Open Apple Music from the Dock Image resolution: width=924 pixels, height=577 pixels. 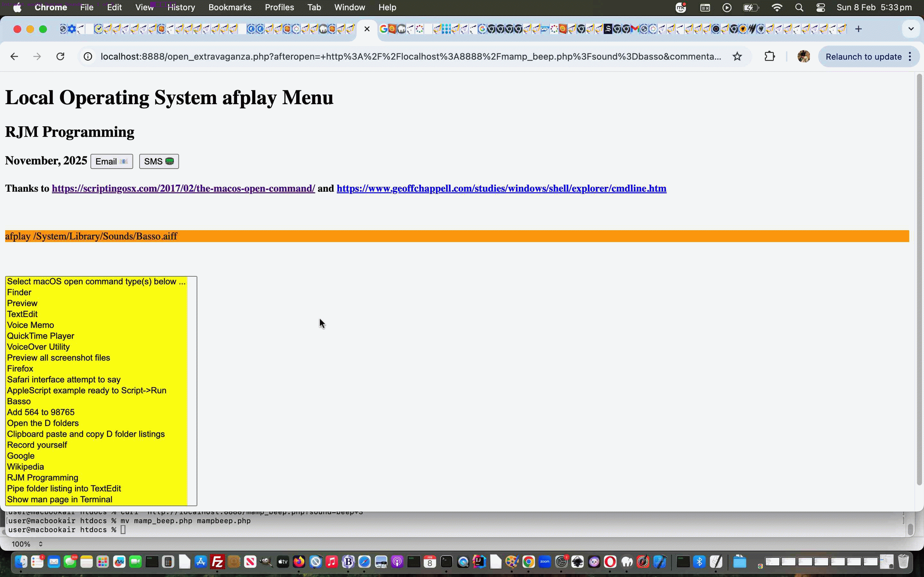(x=332, y=561)
